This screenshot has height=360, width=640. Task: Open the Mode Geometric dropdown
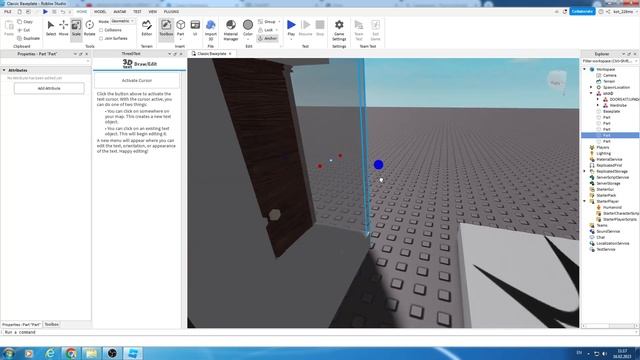pyautogui.click(x=123, y=21)
